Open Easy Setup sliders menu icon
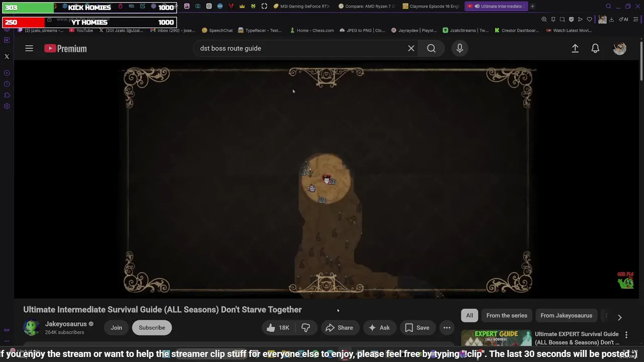This screenshot has height=362, width=644. click(636, 19)
